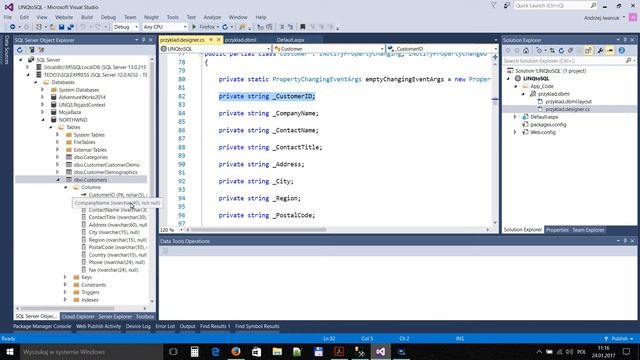This screenshot has height=360, width=640.
Task: Open Calculator from the taskbar
Action: pyautogui.click(x=194, y=351)
